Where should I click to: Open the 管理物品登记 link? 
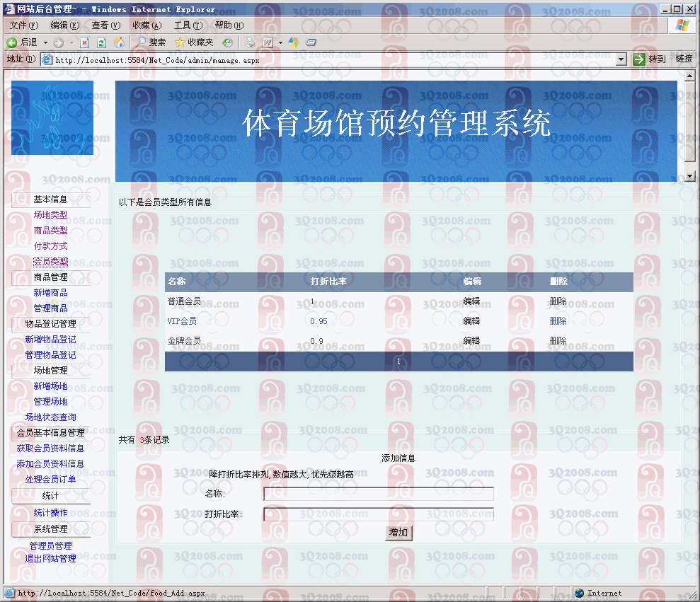[50, 355]
